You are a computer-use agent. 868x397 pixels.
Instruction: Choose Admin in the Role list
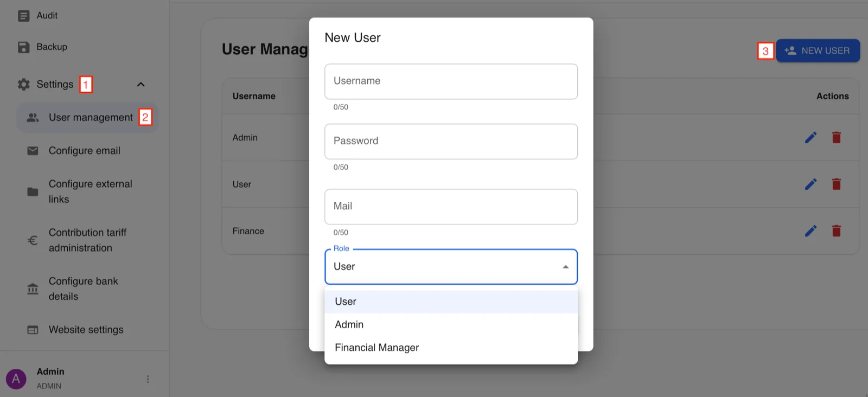click(x=451, y=324)
